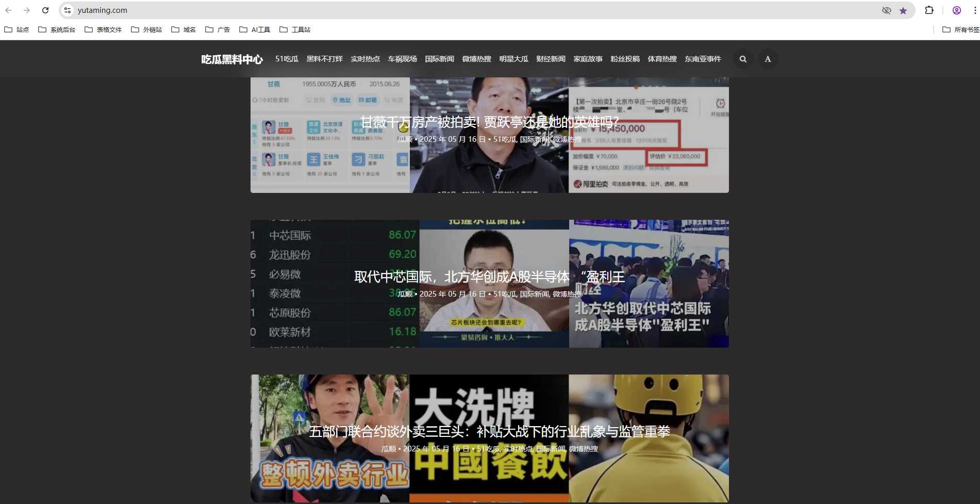Click the 甘薇 shareholder chart thumbnail
The width and height of the screenshot is (980, 504).
tap(330, 135)
